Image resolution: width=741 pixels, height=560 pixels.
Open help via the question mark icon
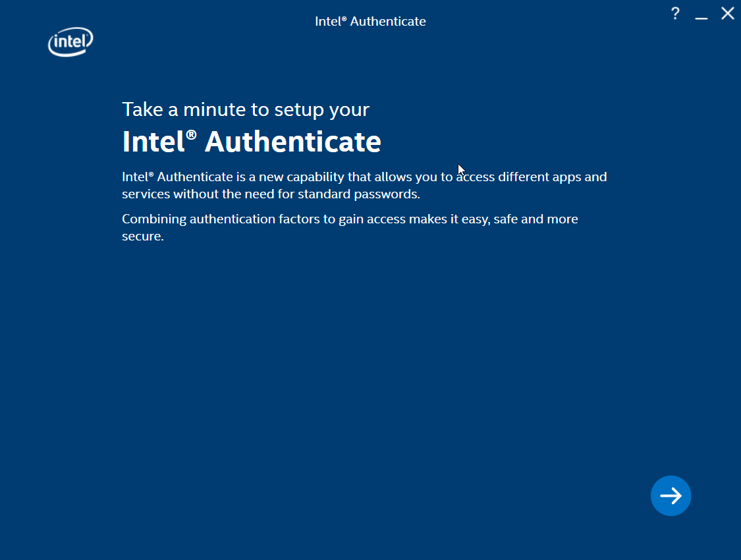[675, 14]
